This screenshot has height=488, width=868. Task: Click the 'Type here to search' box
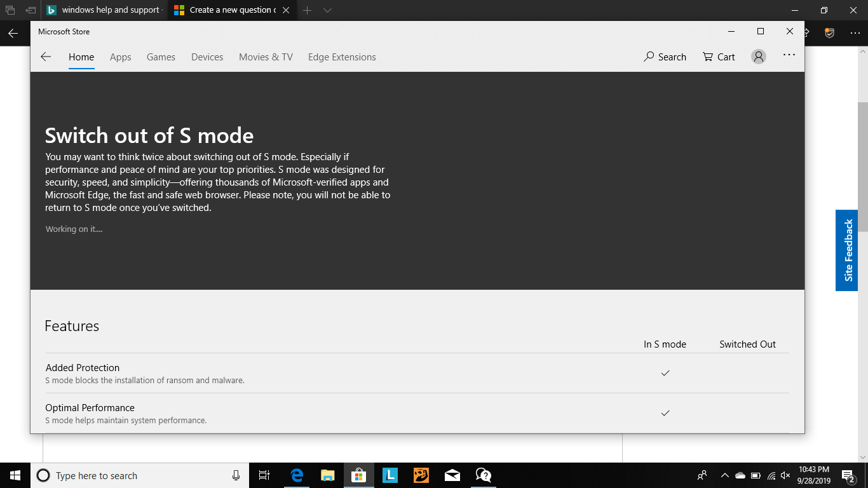pos(139,475)
